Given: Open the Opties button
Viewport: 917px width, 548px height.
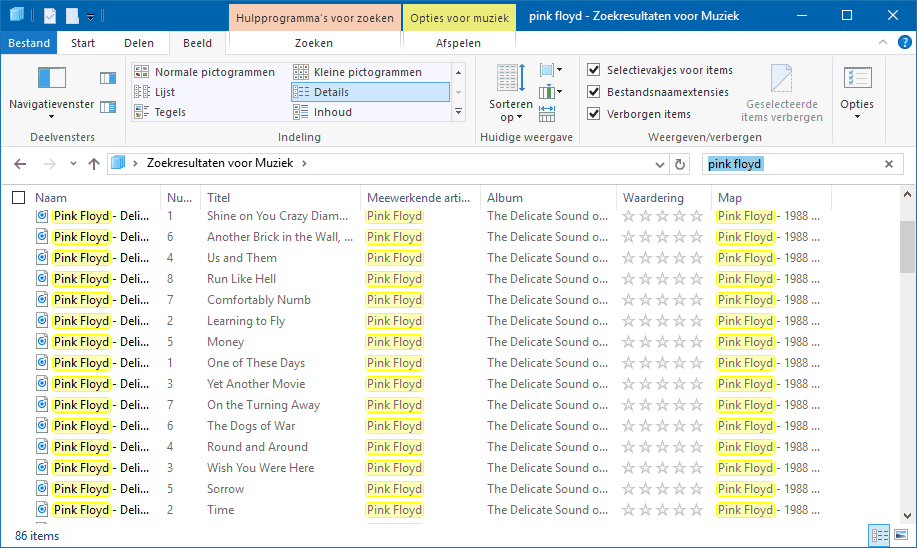Looking at the screenshot, I should pos(857,92).
